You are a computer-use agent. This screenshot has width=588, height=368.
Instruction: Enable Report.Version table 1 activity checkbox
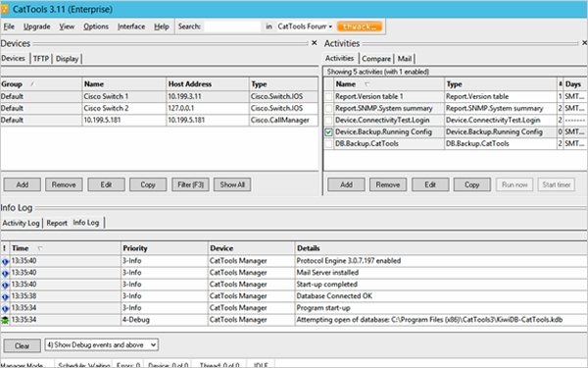[329, 97]
